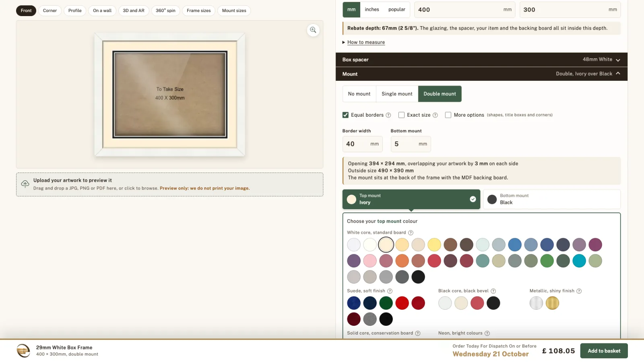The width and height of the screenshot is (644, 362).
Task: Click the frame thumbnail in the bottom bar
Action: (23, 351)
